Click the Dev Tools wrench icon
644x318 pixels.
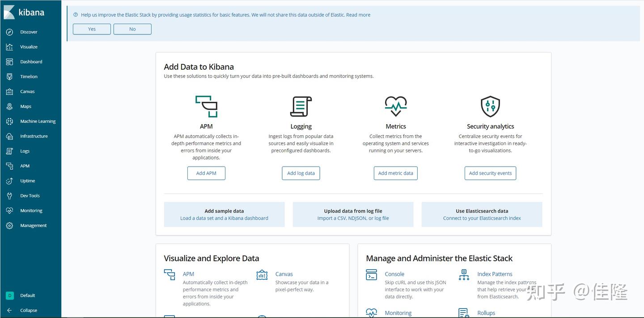coord(9,196)
